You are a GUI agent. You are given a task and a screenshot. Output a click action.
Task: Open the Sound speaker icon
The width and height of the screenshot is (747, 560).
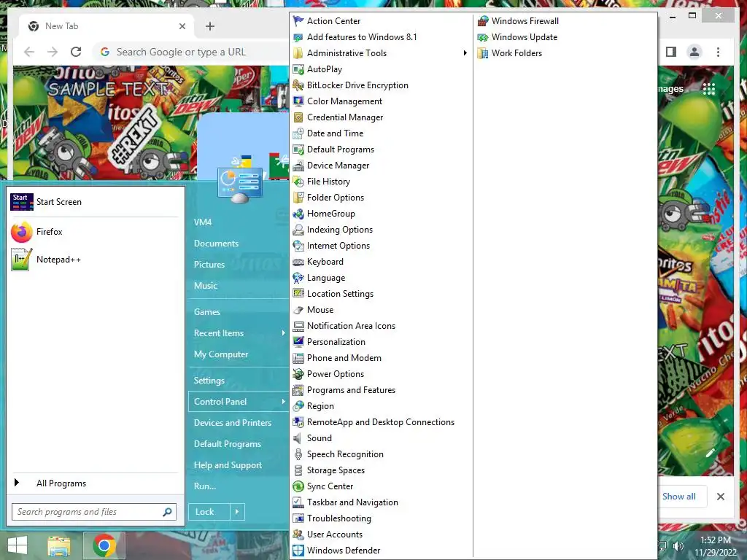coord(298,438)
